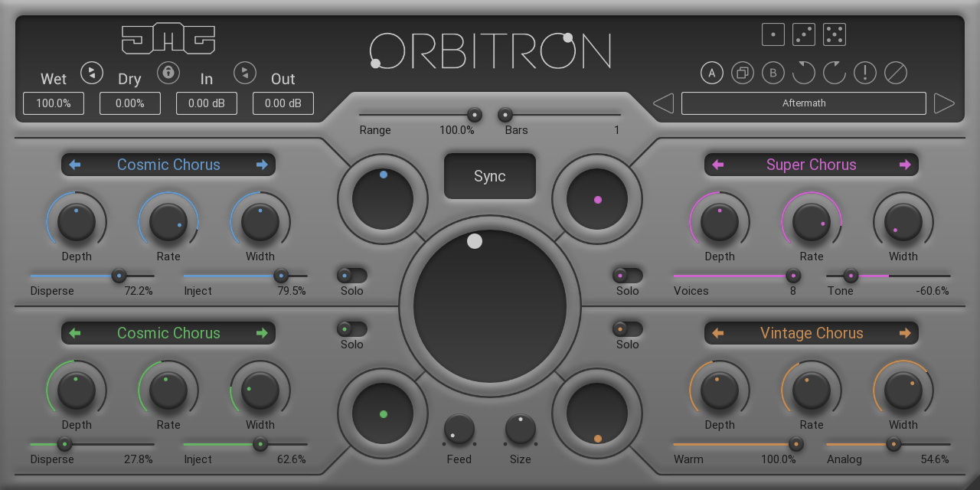
Task: Select preset slot A
Action: 711,73
